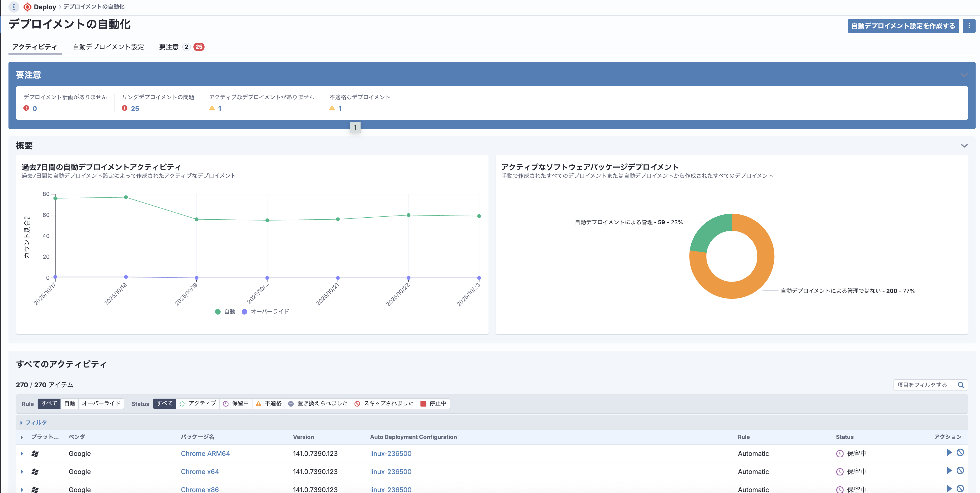The width and height of the screenshot is (980, 493).
Task: Open the three-dot menu next to the Deploy breadcrumb
Action: coord(14,7)
